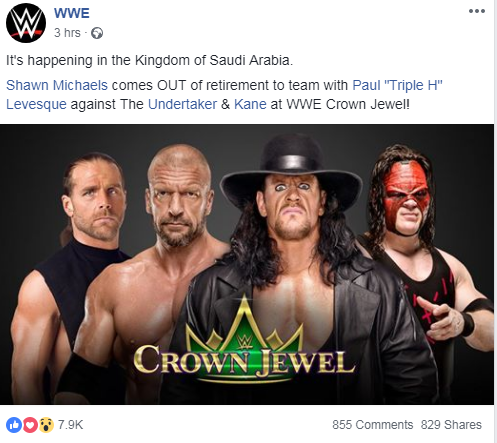Open the Crown Jewel post image
This screenshot has height=443, width=497.
click(x=247, y=264)
